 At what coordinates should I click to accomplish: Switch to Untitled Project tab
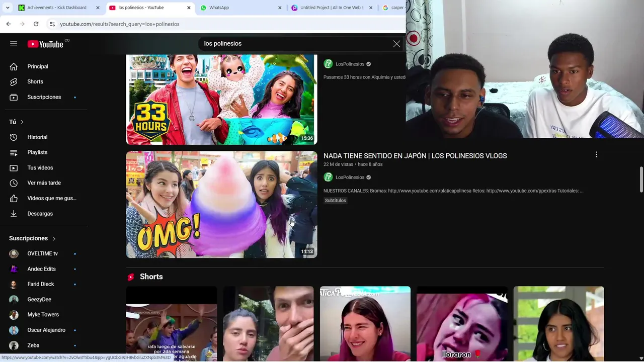(x=333, y=8)
